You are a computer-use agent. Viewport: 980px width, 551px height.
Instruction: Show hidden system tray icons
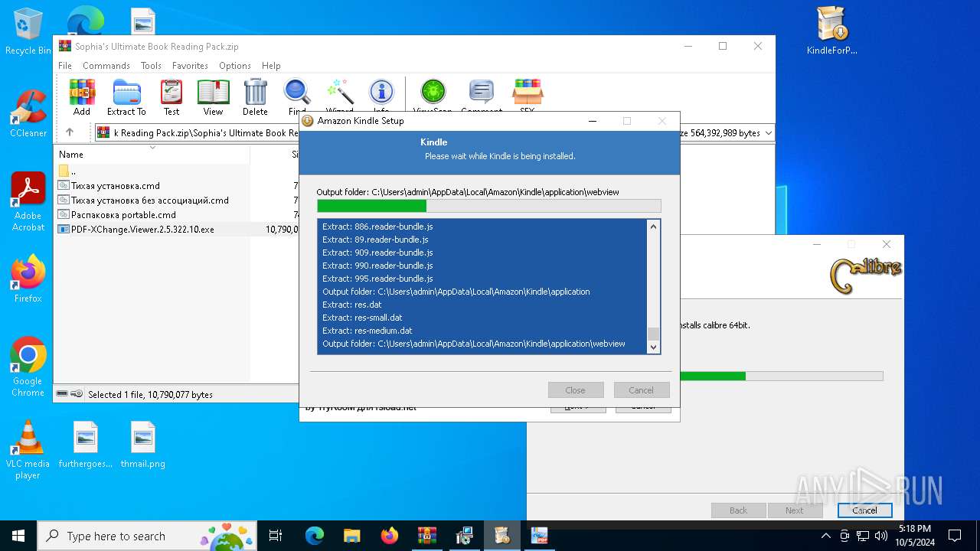pos(825,536)
